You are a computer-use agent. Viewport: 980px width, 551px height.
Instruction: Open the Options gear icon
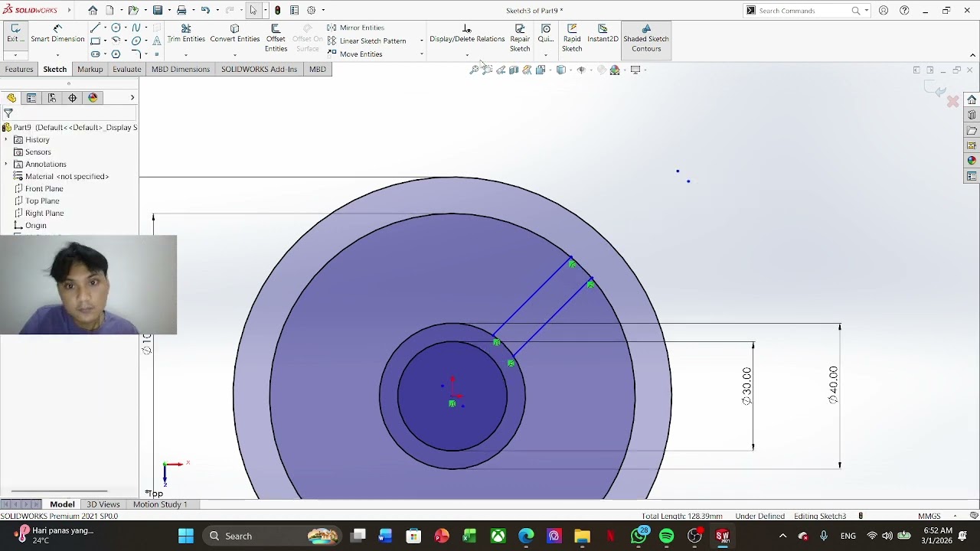pos(312,10)
